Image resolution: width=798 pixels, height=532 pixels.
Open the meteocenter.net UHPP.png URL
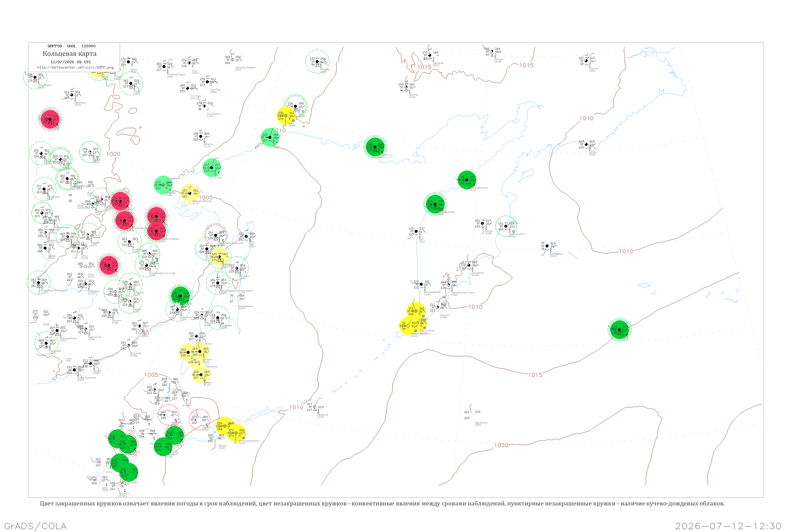click(75, 67)
